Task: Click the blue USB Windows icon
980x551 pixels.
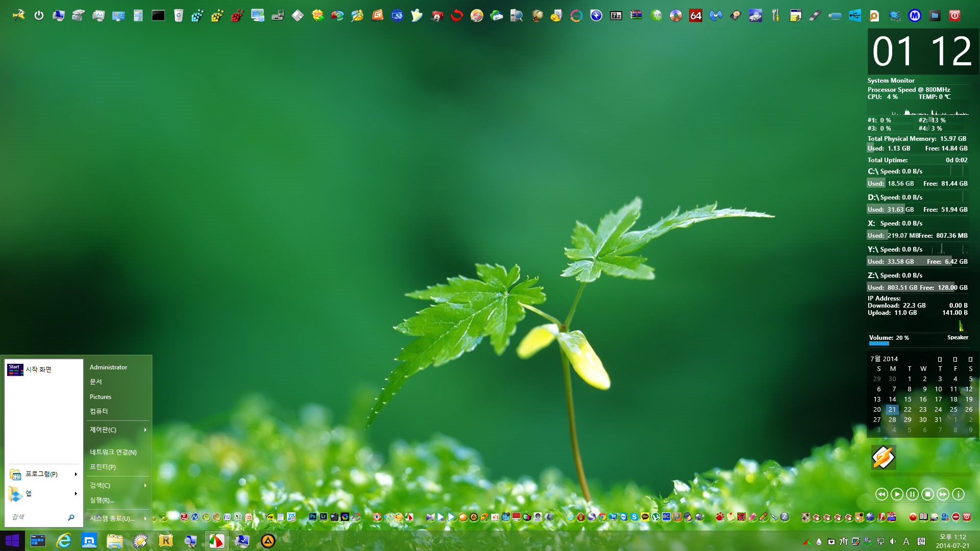Action: [x=855, y=15]
